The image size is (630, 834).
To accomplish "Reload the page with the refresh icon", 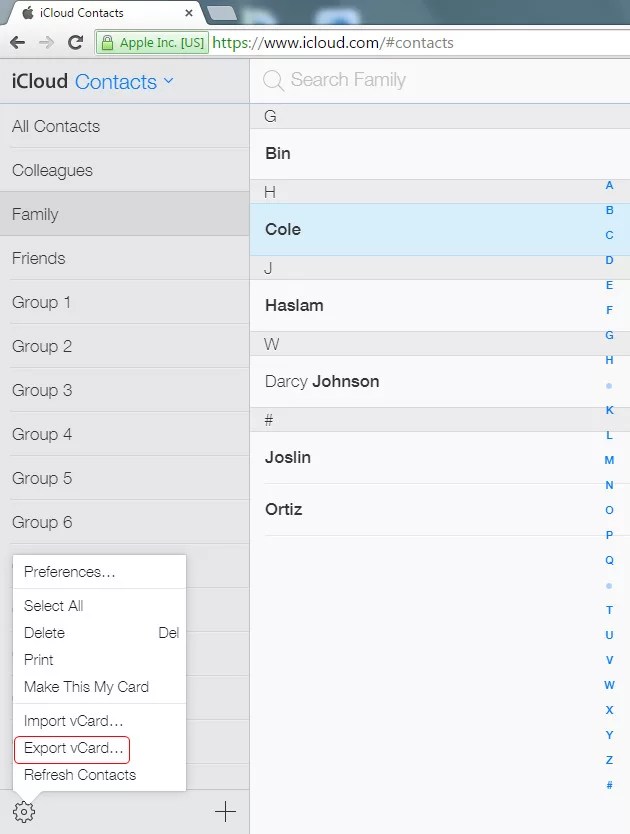I will (x=75, y=42).
